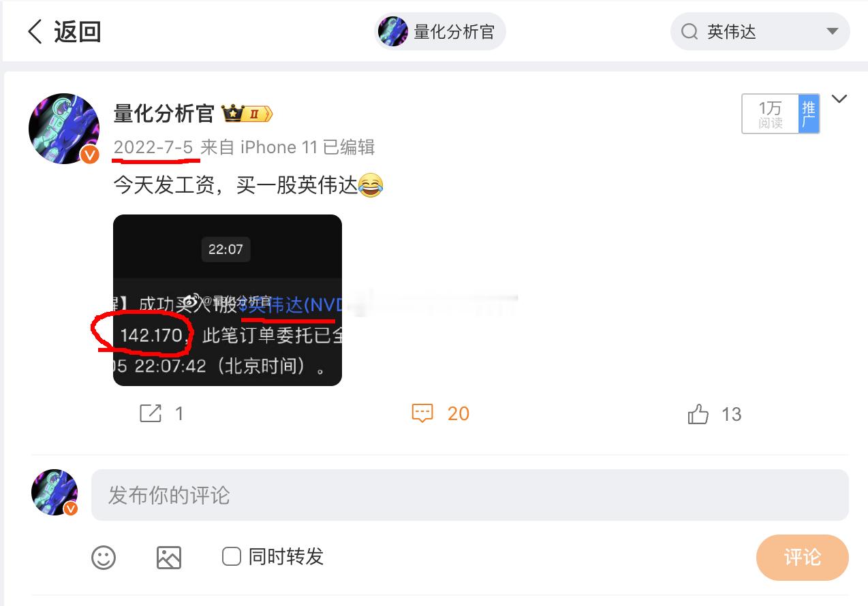868x606 pixels.
Task: Click the crown membership badge beside username
Action: point(247,114)
